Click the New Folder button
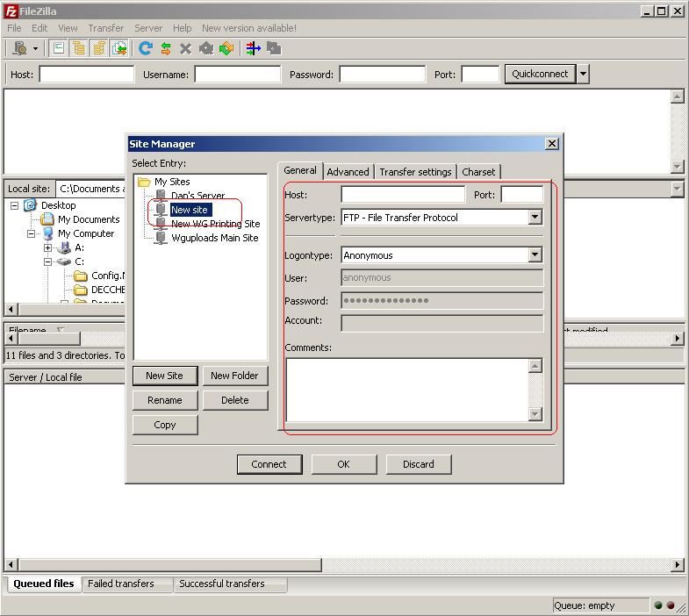 pos(234,376)
